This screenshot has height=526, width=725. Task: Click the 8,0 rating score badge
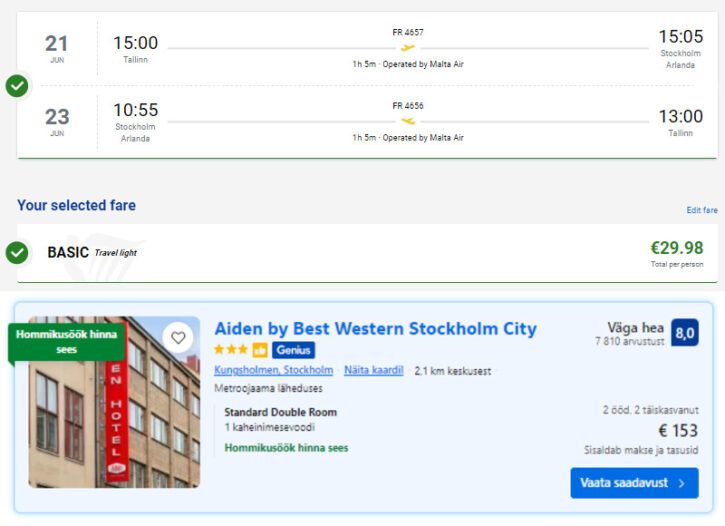[684, 332]
